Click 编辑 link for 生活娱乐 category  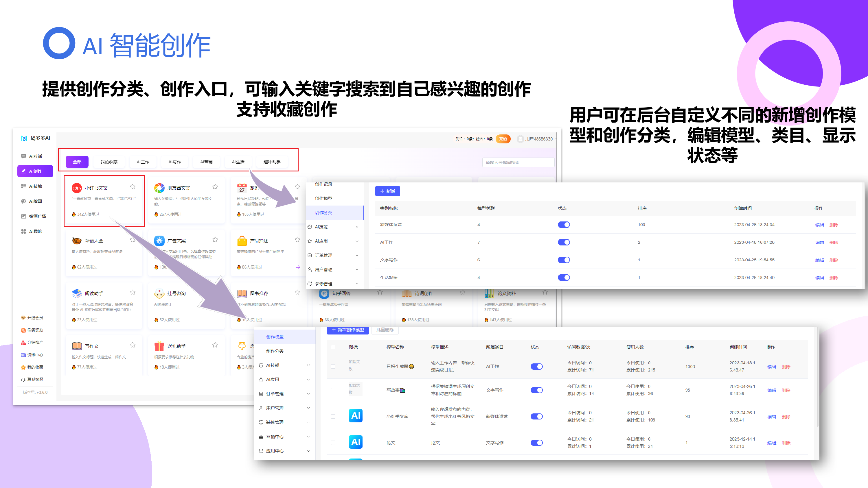(x=819, y=278)
